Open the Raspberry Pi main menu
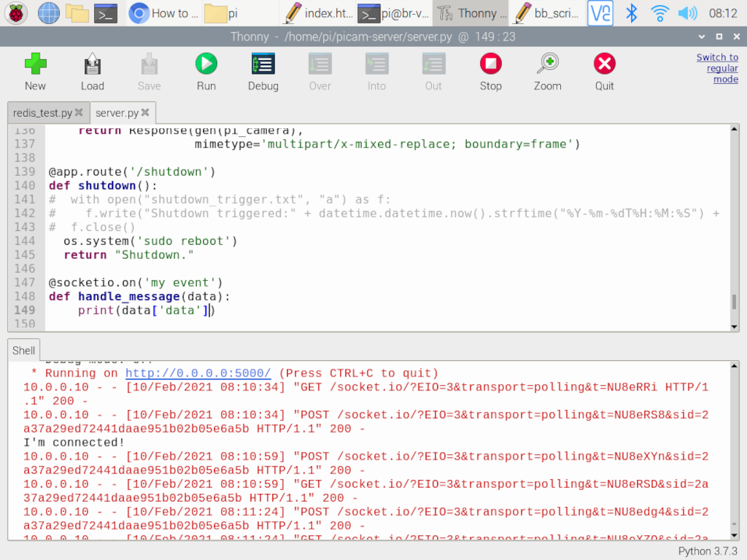This screenshot has height=560, width=747. [x=17, y=13]
